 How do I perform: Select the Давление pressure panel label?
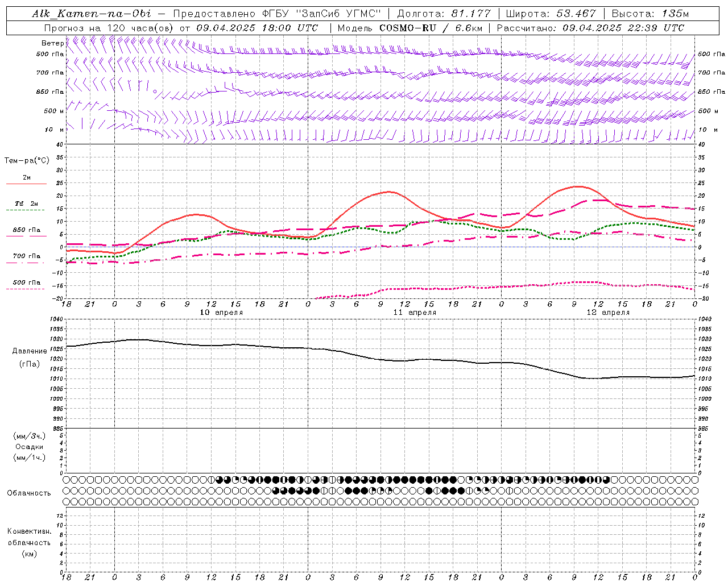(x=30, y=351)
